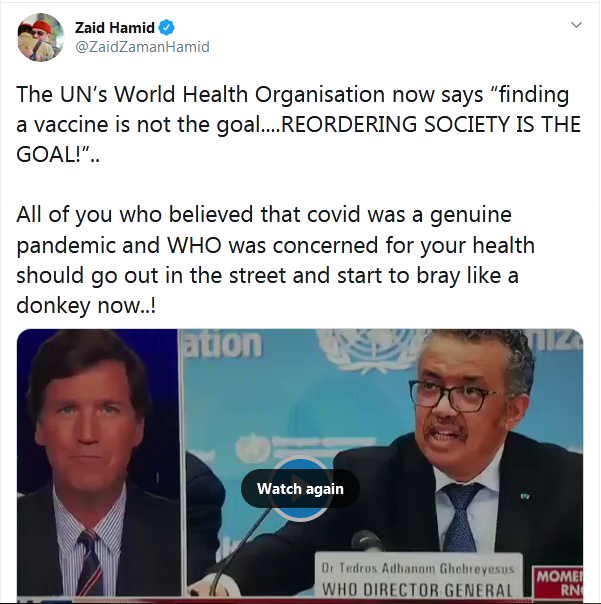Click the red MOMENT banner in the video
The width and height of the screenshot is (601, 604).
557,582
